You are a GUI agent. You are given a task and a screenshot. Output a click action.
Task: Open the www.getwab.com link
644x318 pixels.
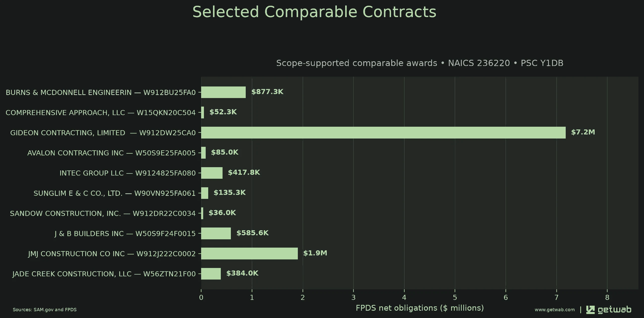555,310
